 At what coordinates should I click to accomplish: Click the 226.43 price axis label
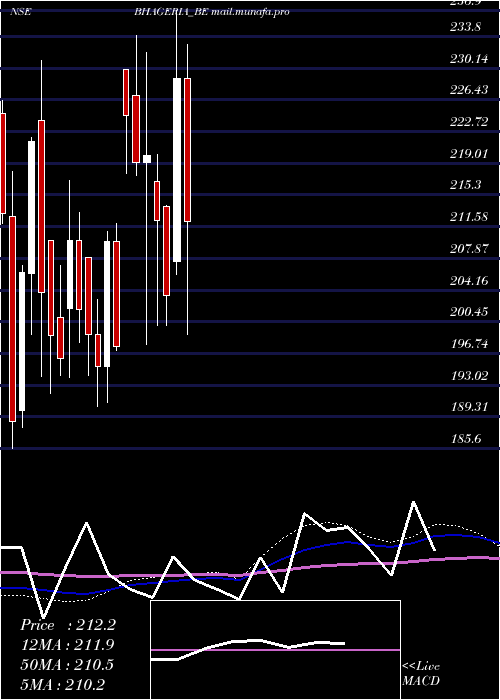[469, 90]
